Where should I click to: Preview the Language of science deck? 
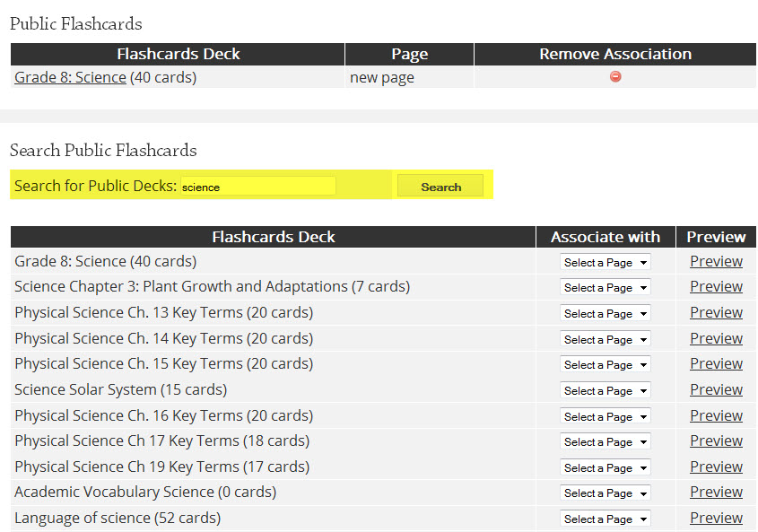coord(716,518)
